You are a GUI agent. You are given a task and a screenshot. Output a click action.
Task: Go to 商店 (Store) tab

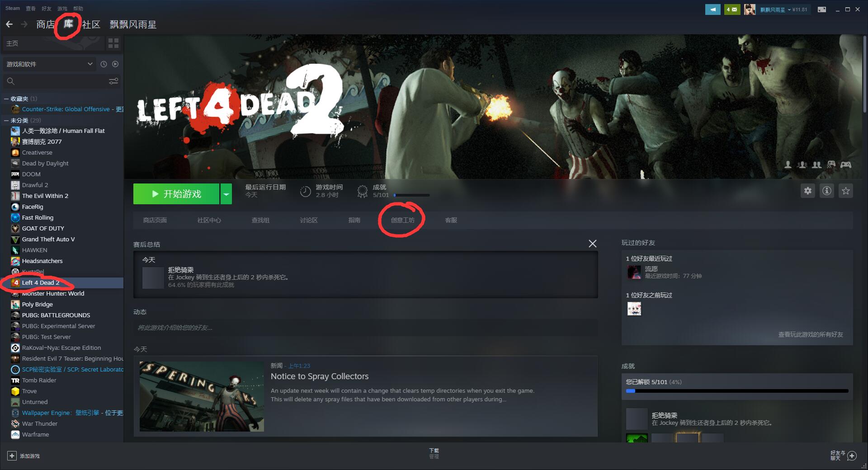point(45,24)
